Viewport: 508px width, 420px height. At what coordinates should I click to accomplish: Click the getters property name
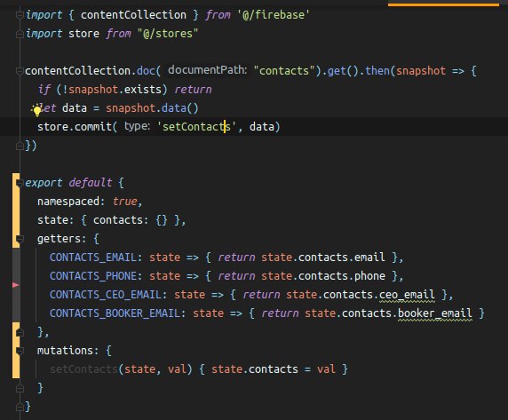coord(59,239)
